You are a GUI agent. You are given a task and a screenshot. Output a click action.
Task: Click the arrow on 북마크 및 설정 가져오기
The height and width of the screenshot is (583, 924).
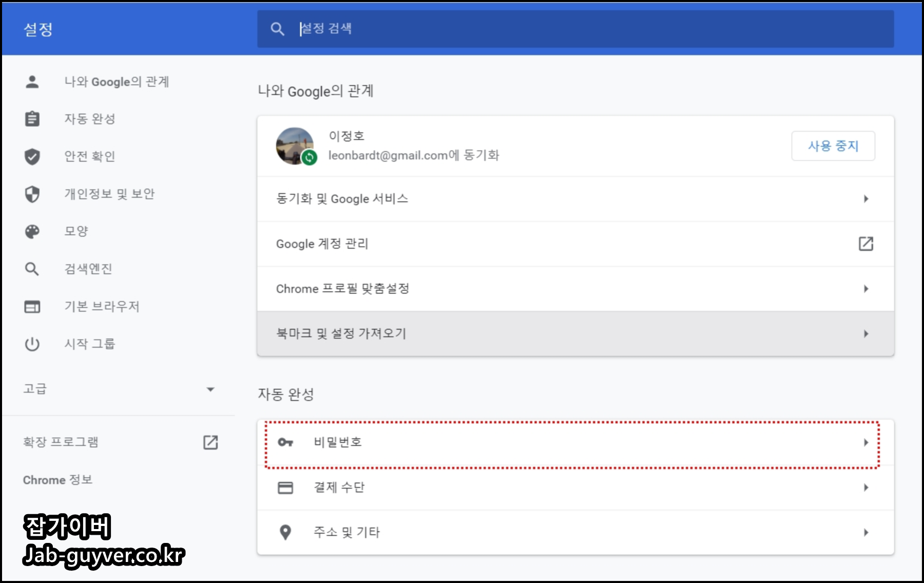pos(866,334)
